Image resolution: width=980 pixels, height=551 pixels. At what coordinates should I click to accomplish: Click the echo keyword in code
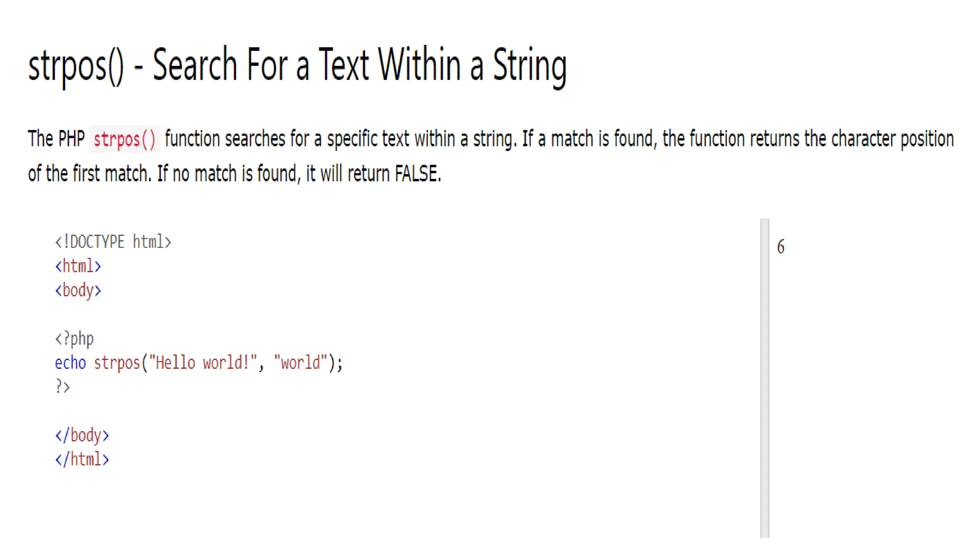pos(70,363)
